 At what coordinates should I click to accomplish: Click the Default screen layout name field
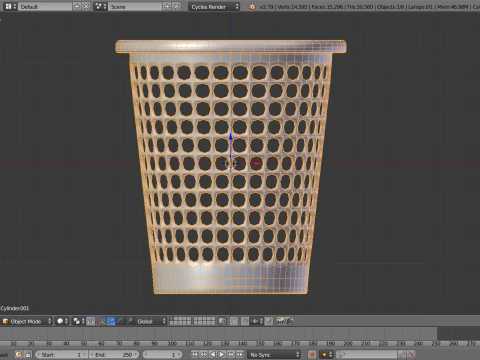tap(45, 6)
